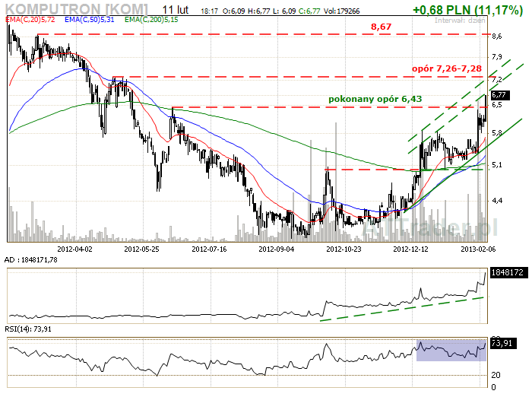Click the 2012-07-16 date axis label
532x397 pixels.
209,249
